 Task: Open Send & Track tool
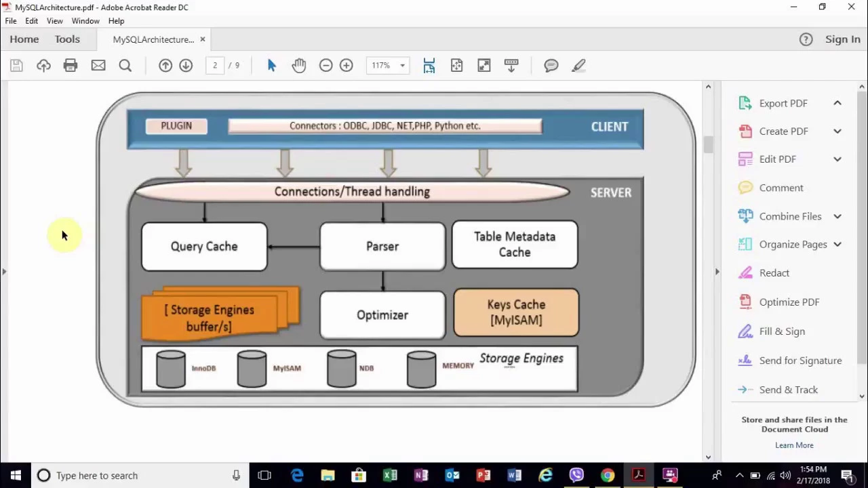pyautogui.click(x=789, y=390)
